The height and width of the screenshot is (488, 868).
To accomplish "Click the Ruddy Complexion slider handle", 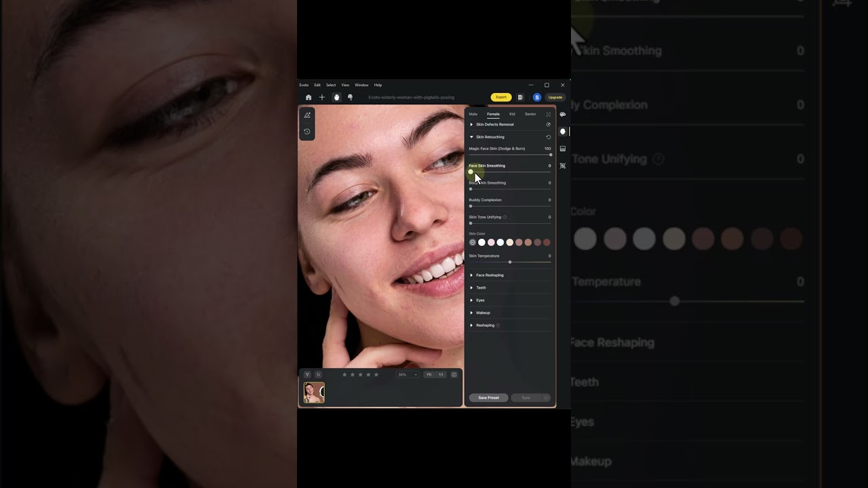I will pos(471,206).
